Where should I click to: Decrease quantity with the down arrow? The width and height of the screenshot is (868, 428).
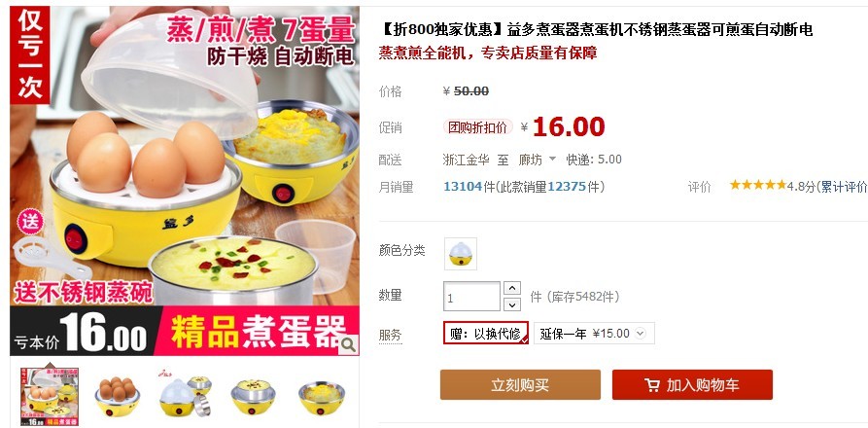512,303
